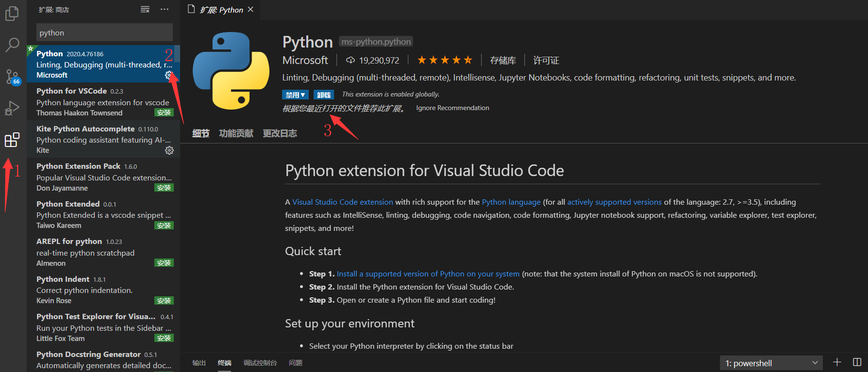This screenshot has height=372, width=868.
Task: Click the five-star rating of Python extension
Action: click(445, 60)
